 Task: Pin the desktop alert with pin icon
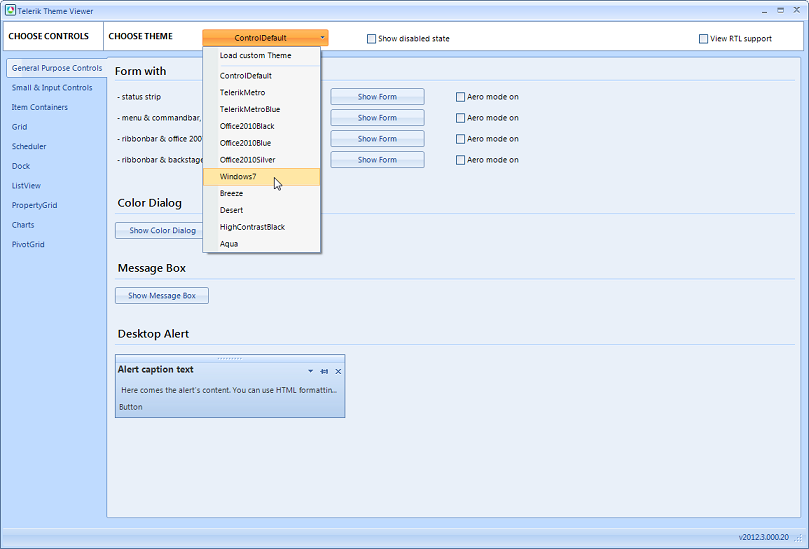[x=324, y=372]
